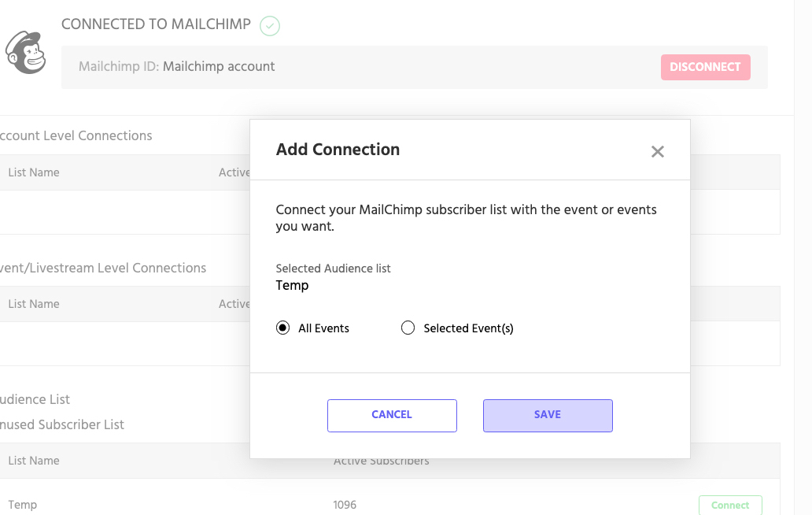Image resolution: width=812 pixels, height=515 pixels.
Task: Click the Mailchimp monkey logo icon
Action: pos(26,52)
